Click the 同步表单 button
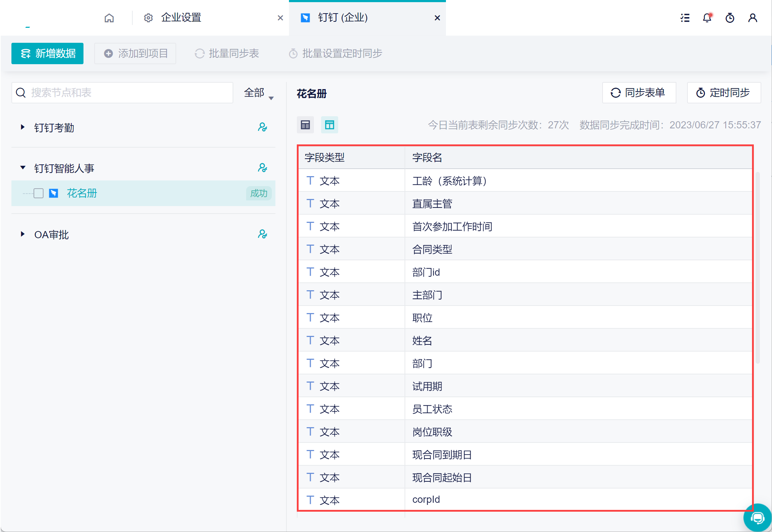The height and width of the screenshot is (532, 772). (639, 93)
